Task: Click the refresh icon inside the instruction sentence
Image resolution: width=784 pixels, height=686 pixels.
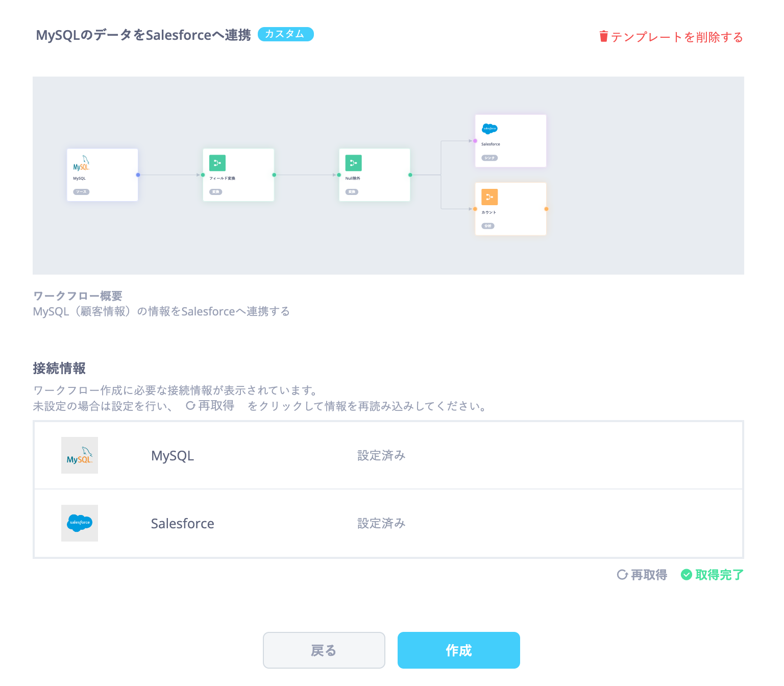Action: (x=190, y=406)
